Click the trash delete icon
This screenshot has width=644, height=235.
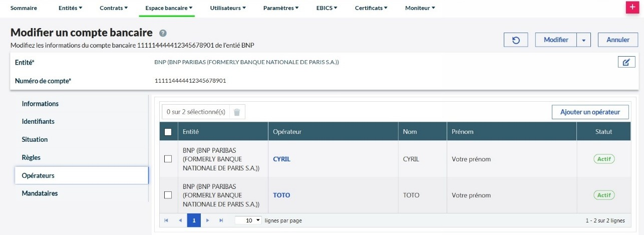click(x=237, y=112)
